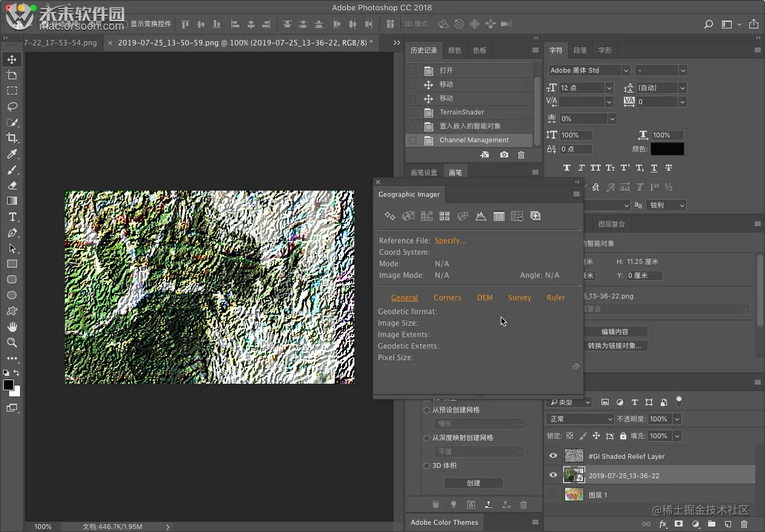Screen dimensions: 765x532
Task: Select the TerrainShader history state
Action: click(462, 112)
